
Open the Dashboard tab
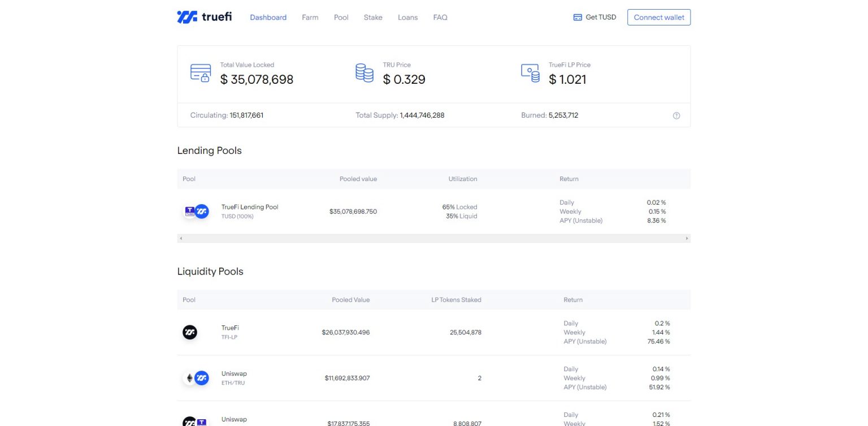(x=268, y=18)
